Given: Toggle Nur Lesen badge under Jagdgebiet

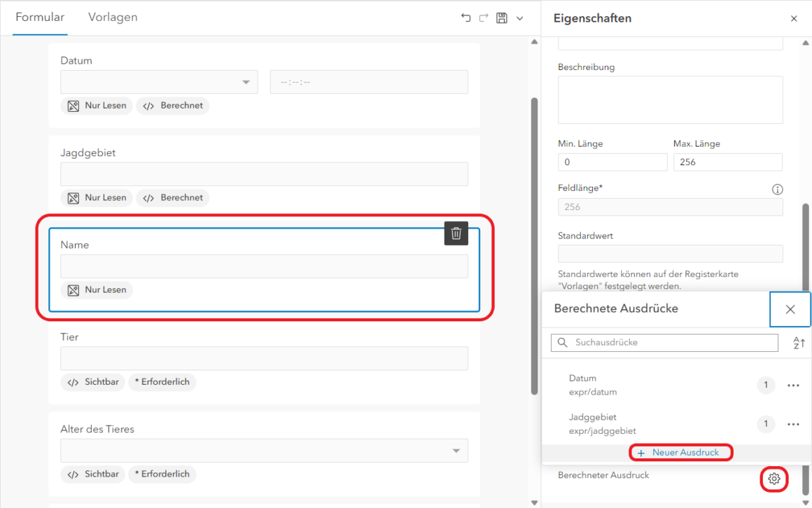Looking at the screenshot, I should point(97,198).
